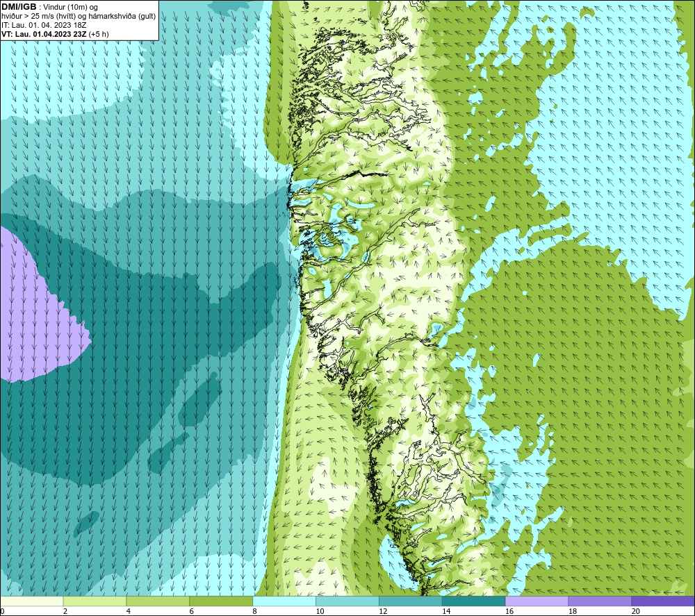
Task: Click the '6' tick label on the legend
Action: 192,611
